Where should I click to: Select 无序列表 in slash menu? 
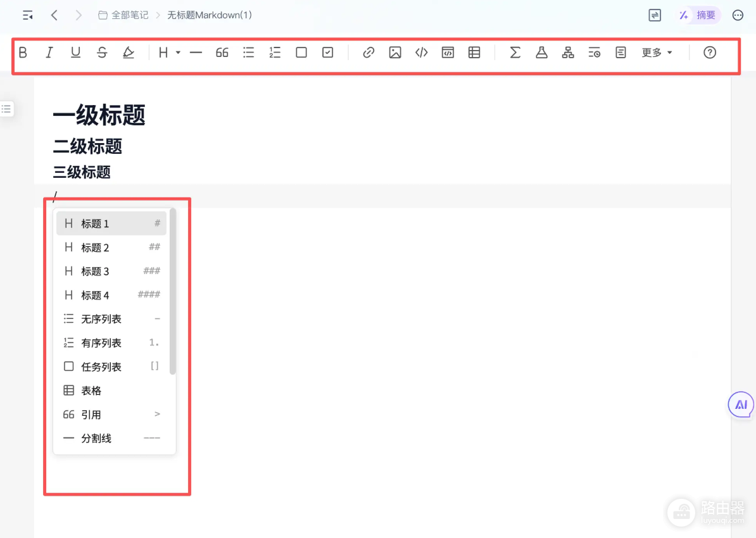[111, 318]
